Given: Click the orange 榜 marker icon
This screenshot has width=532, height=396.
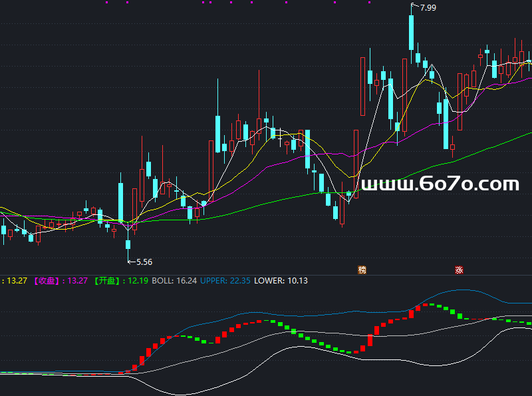Looking at the screenshot, I should point(362,270).
